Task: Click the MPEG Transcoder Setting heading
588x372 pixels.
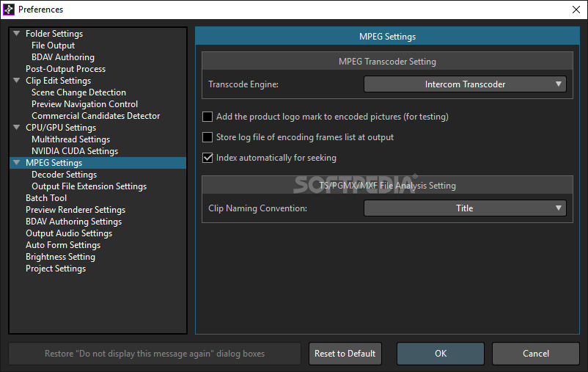Action: 387,62
